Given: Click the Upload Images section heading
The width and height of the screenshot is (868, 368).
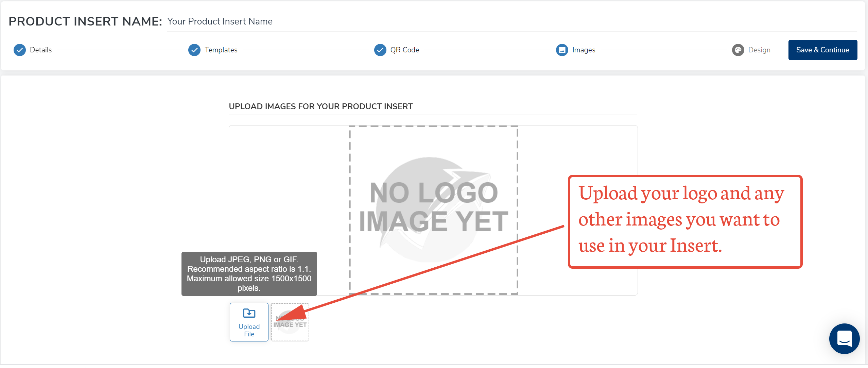Looking at the screenshot, I should click(x=320, y=106).
